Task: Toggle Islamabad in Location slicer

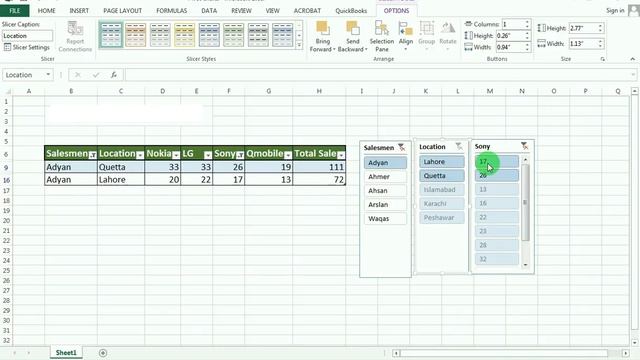Action: (x=442, y=189)
